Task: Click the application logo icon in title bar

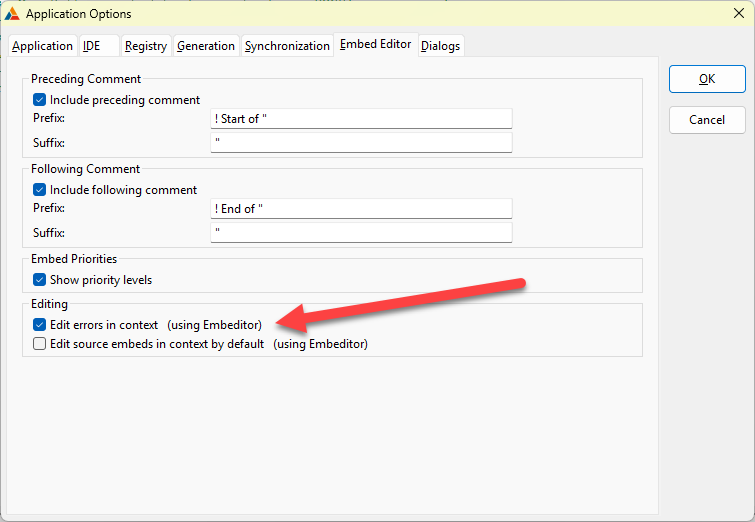Action: [x=13, y=14]
